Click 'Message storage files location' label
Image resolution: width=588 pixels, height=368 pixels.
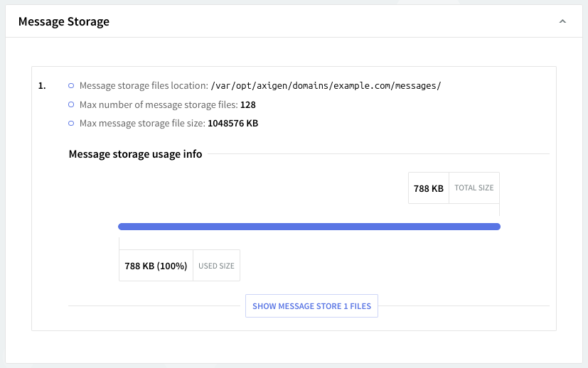144,86
